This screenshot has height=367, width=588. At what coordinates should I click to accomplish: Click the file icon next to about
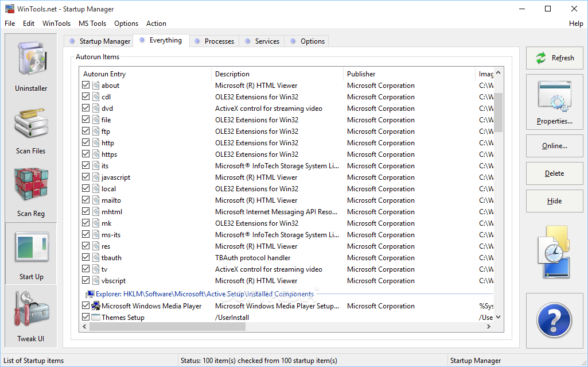(x=96, y=86)
